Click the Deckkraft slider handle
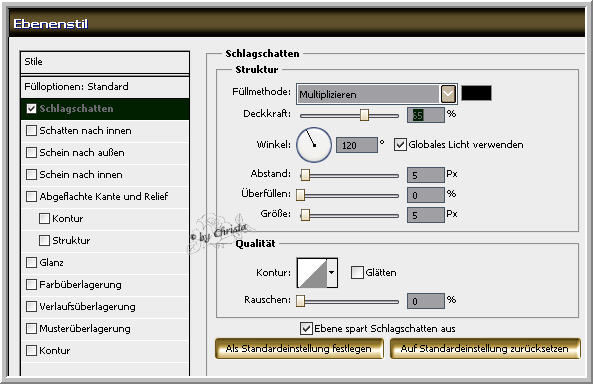 click(x=364, y=115)
